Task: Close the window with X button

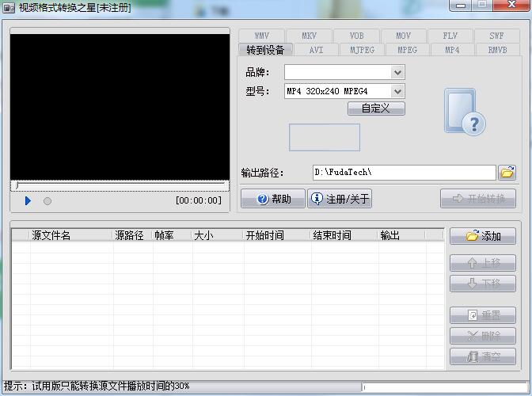Action: click(511, 5)
